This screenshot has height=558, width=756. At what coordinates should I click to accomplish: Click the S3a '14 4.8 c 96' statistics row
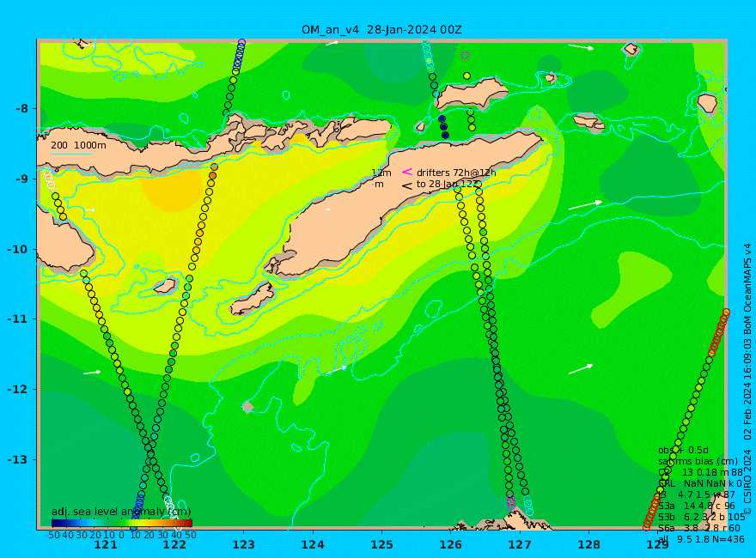tap(697, 506)
